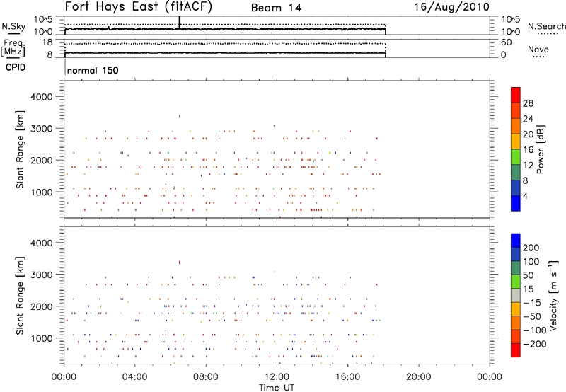This screenshot has width=566, height=392.
Task: Select the '16' label on the Power colorbar
Action: (528, 150)
